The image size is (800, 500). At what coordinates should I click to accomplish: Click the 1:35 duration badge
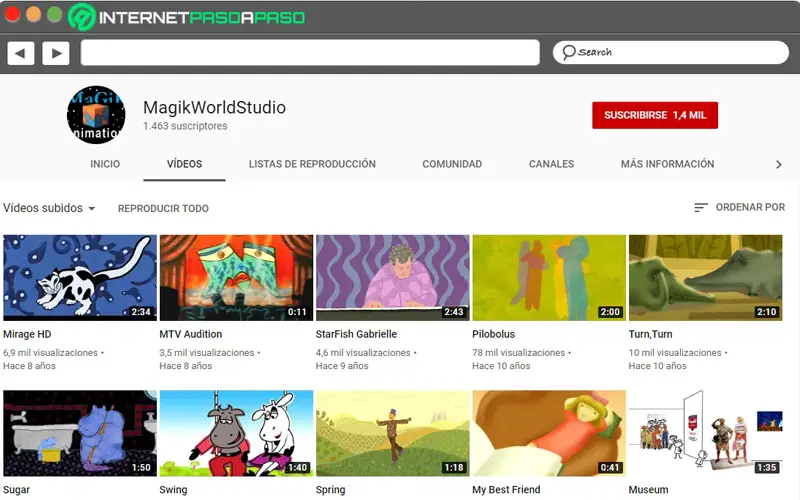tap(766, 467)
